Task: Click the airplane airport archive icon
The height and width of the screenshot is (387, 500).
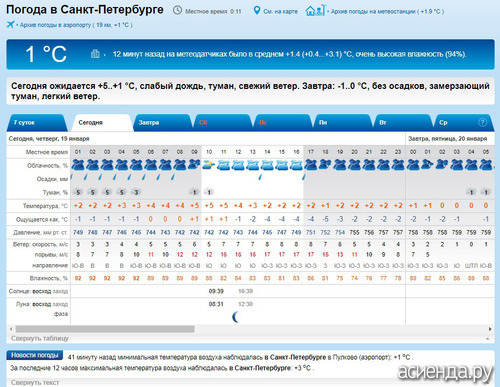Action: 10,25
